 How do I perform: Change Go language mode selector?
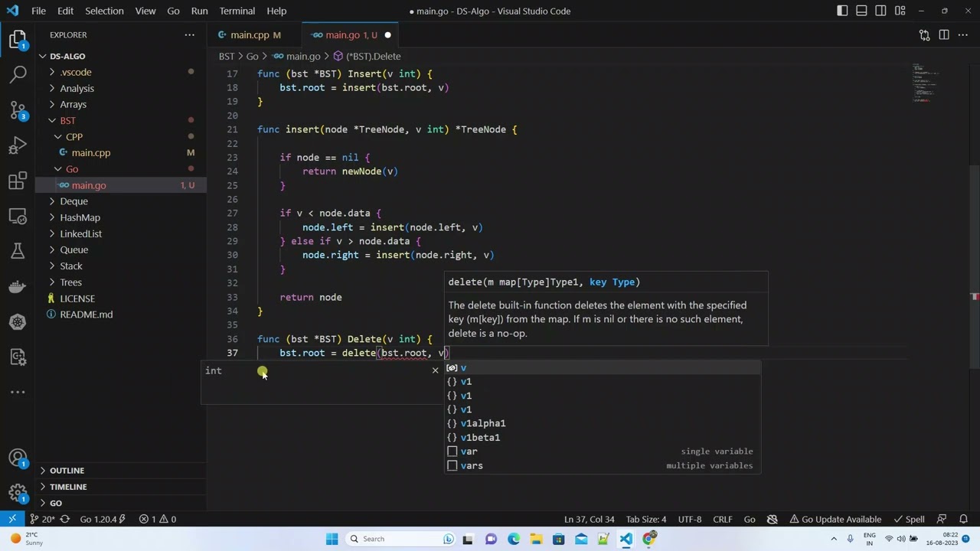[x=750, y=519]
